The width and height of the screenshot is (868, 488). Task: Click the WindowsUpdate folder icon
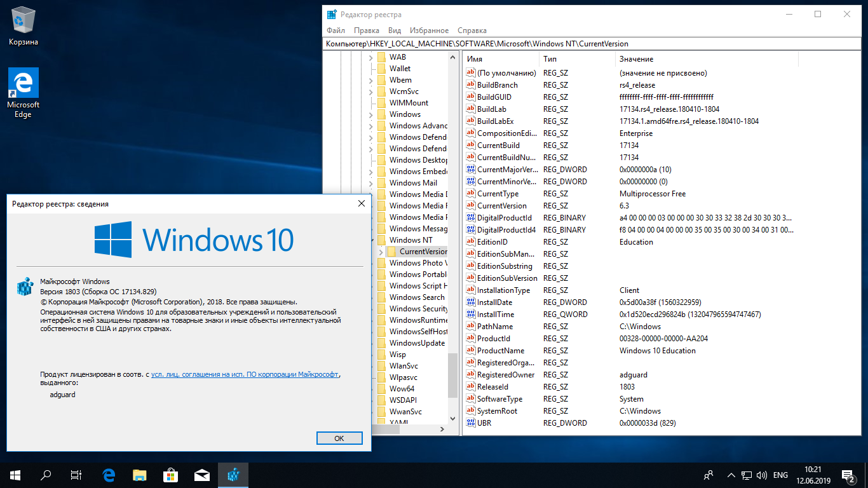coord(381,342)
